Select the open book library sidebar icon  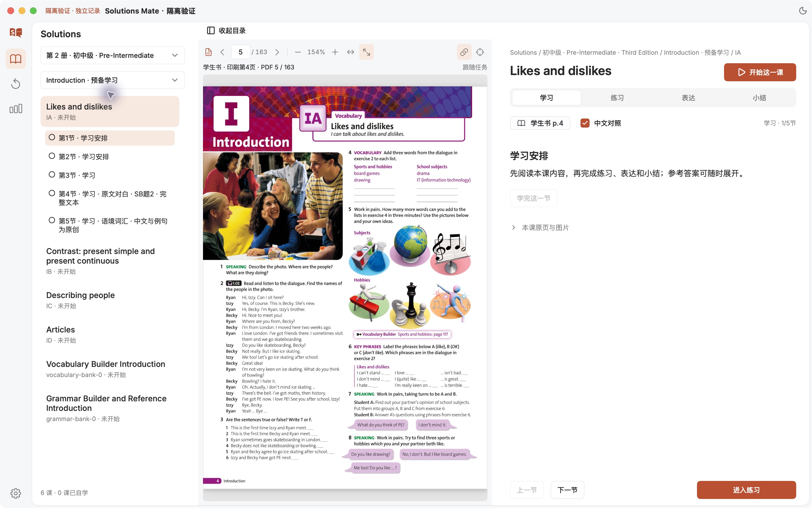[x=16, y=59]
